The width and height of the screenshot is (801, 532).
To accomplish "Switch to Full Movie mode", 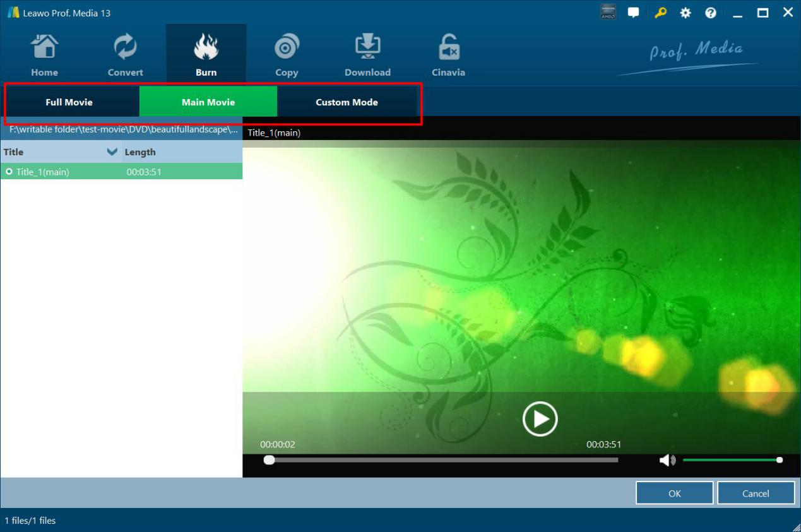I will (x=69, y=102).
